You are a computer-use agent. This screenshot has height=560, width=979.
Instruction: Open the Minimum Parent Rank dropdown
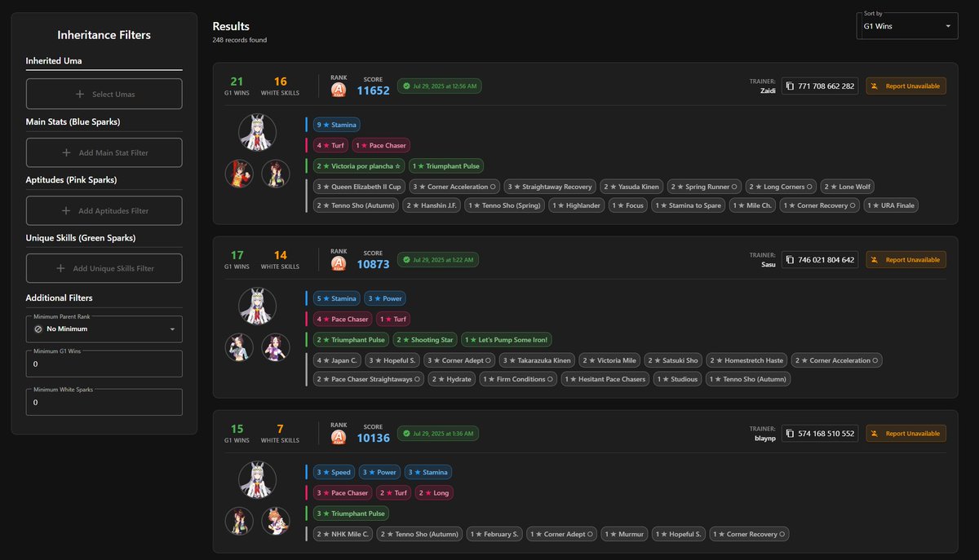click(x=104, y=329)
